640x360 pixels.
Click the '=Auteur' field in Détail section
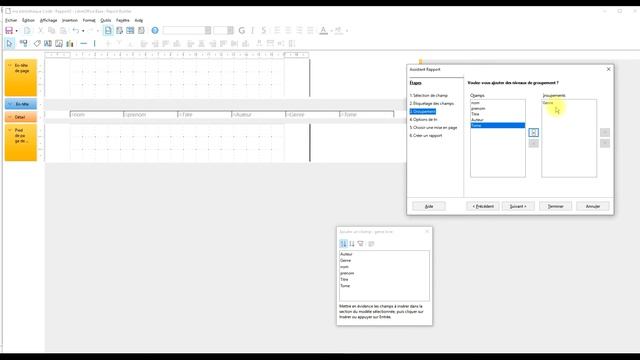(258, 115)
